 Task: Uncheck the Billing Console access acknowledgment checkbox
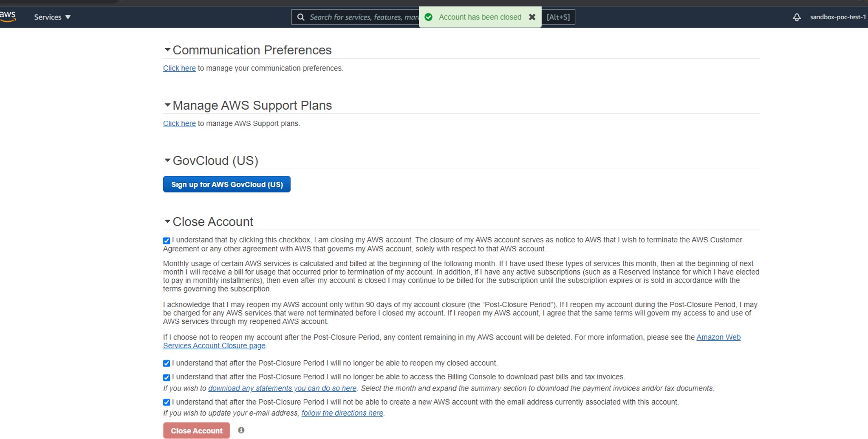coord(166,377)
